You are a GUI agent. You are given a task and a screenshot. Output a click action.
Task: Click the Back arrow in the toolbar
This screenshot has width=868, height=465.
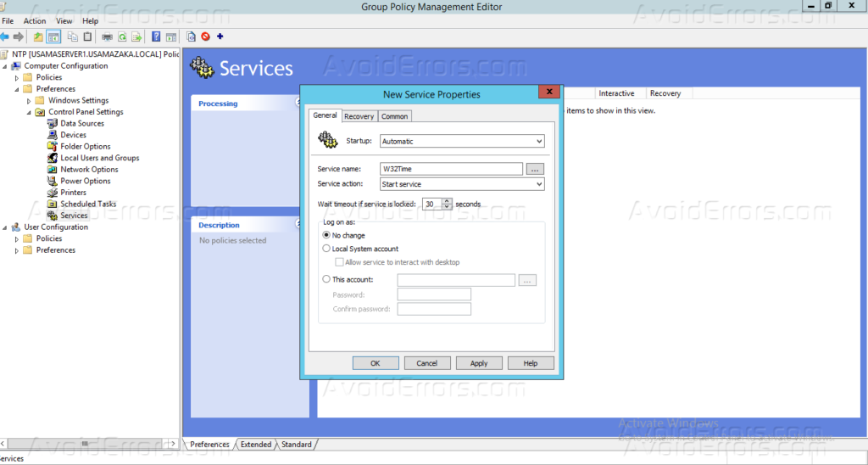pos(5,36)
